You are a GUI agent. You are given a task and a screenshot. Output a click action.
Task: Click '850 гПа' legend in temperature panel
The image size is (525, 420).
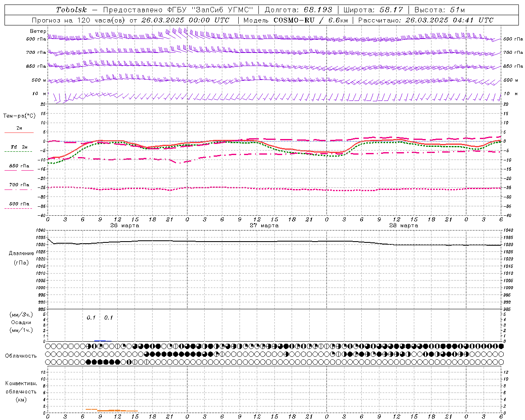(19, 166)
